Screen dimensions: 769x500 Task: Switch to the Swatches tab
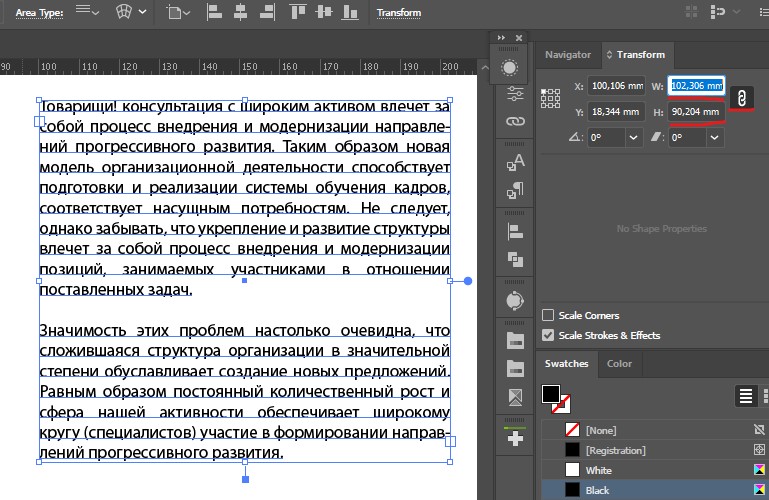[x=566, y=363]
